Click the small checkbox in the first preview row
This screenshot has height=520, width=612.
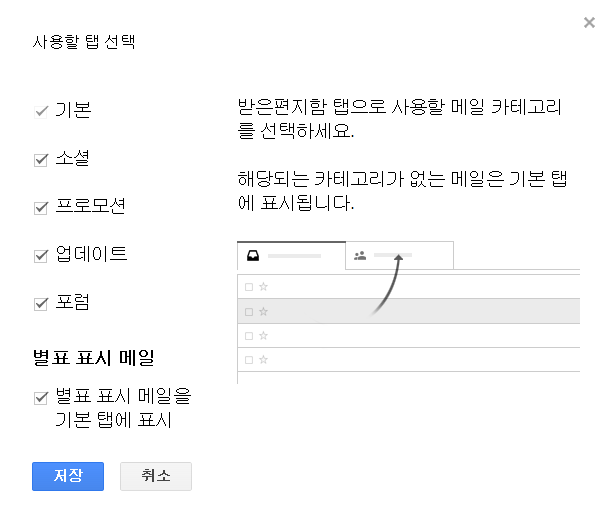point(249,287)
